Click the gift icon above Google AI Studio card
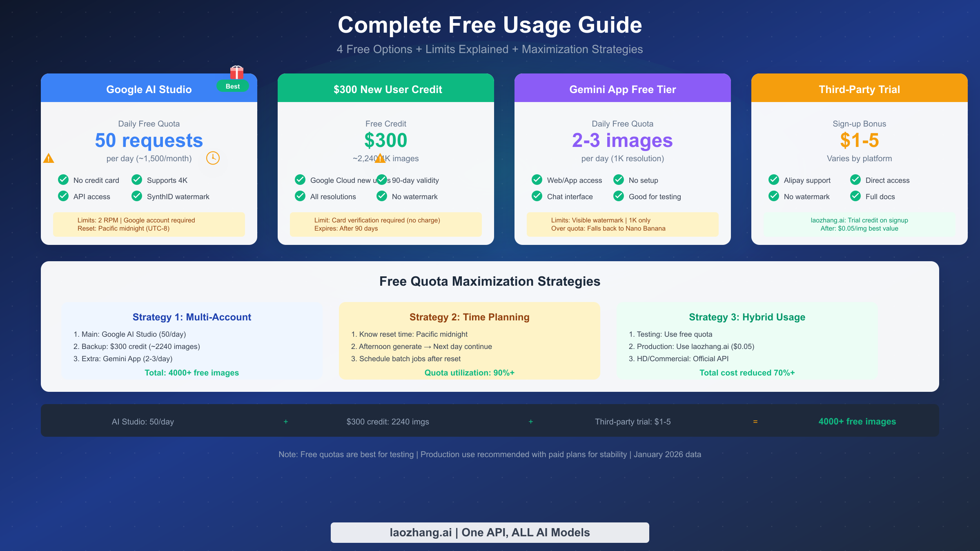 coord(237,73)
